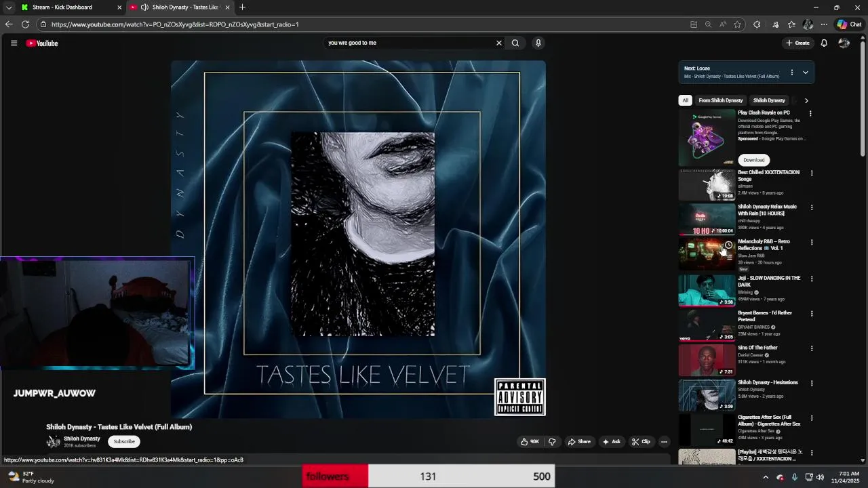Image resolution: width=868 pixels, height=488 pixels.
Task: Open the YouTube account avatar menu
Action: pos(844,43)
